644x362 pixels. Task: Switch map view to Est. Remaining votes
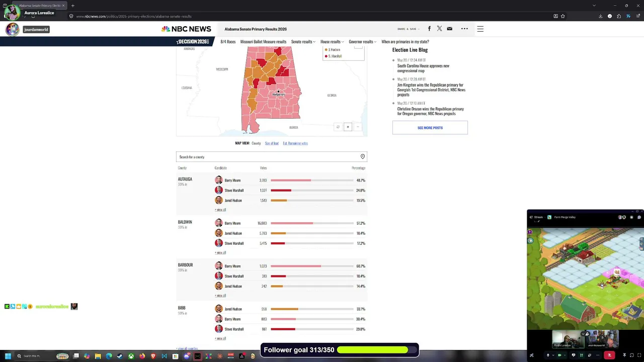pos(295,143)
